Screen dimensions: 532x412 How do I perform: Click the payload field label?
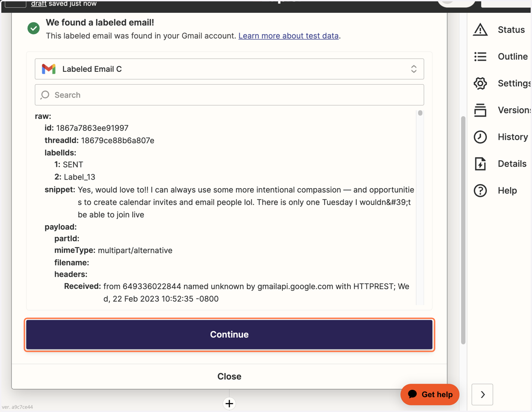point(61,227)
